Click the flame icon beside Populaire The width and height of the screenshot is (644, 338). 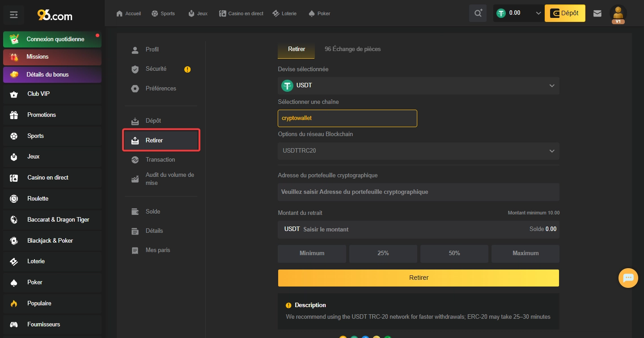[x=14, y=304]
